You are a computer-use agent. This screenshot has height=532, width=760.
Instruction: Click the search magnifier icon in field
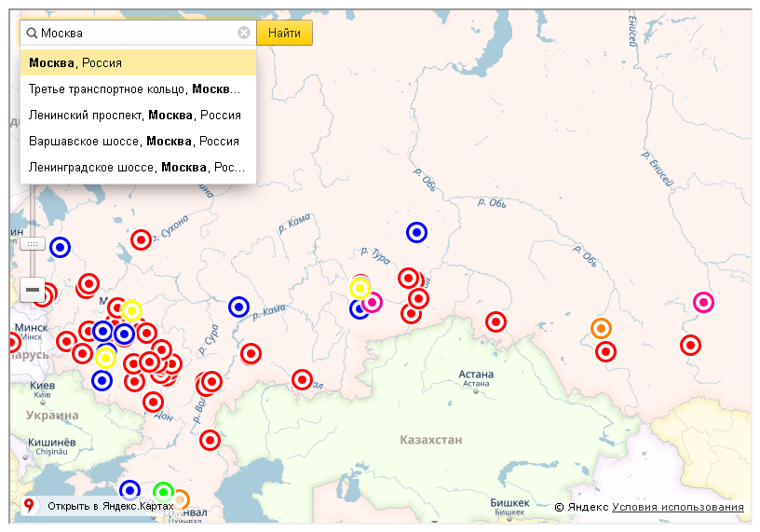(x=32, y=33)
